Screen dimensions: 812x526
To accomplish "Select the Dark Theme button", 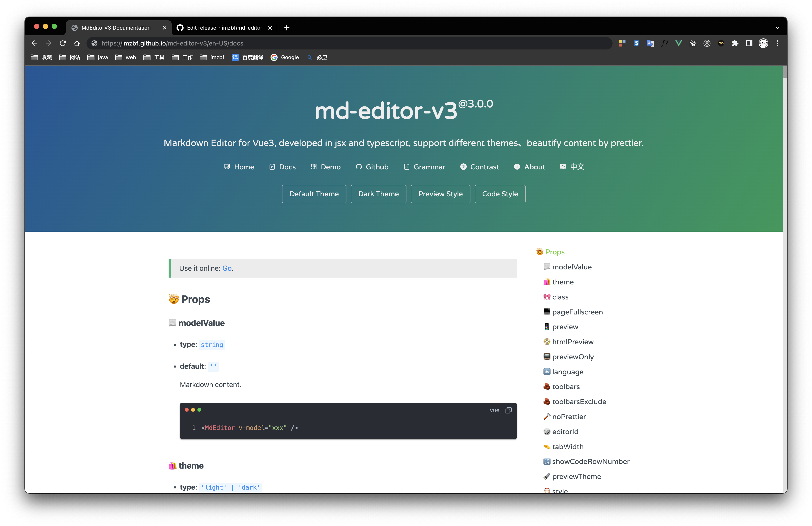I will point(378,194).
